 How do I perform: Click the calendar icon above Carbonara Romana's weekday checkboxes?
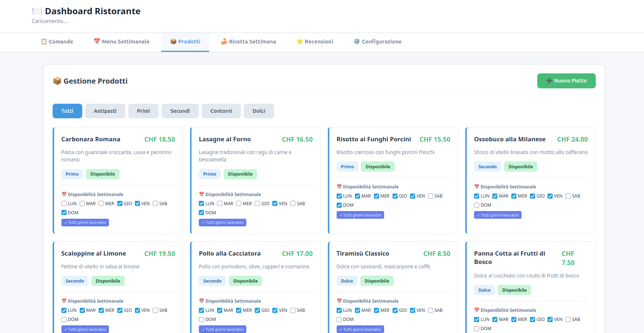click(x=63, y=194)
